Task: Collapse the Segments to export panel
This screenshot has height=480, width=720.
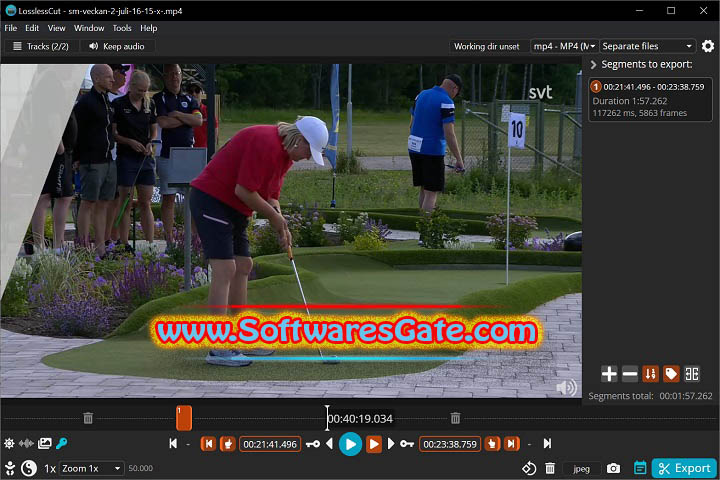Action: (x=593, y=65)
